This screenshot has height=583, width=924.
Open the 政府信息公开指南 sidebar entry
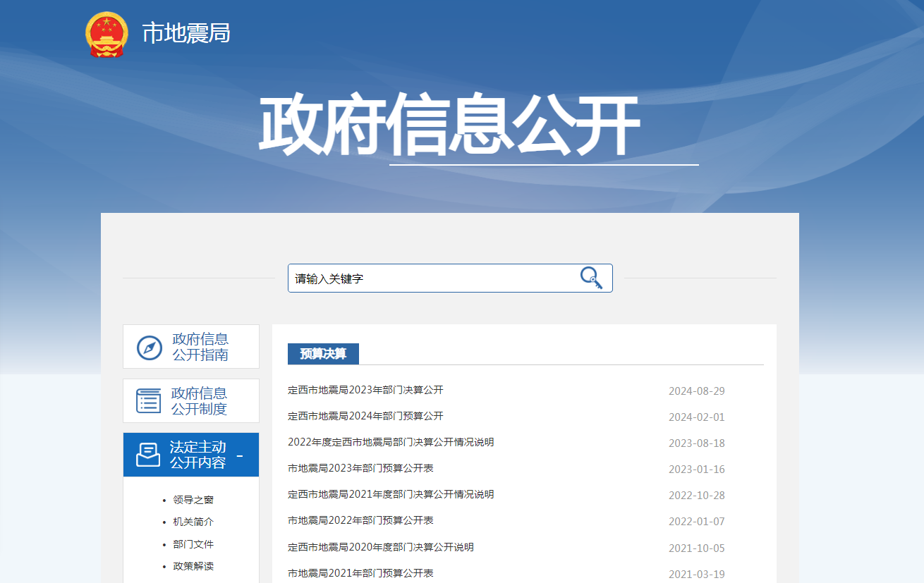(201, 346)
